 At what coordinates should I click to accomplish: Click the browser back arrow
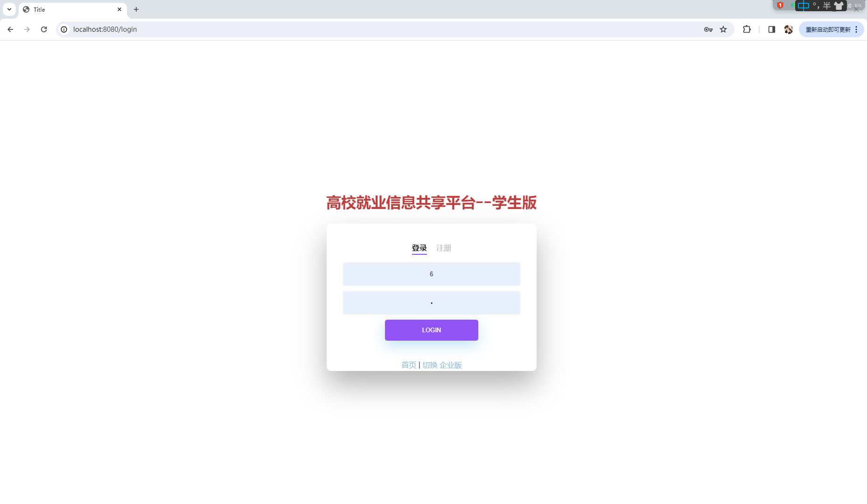(x=10, y=29)
